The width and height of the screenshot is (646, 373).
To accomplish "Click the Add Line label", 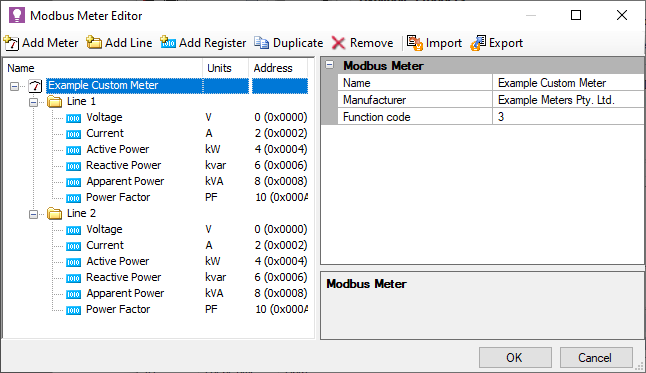I will tap(129, 43).
